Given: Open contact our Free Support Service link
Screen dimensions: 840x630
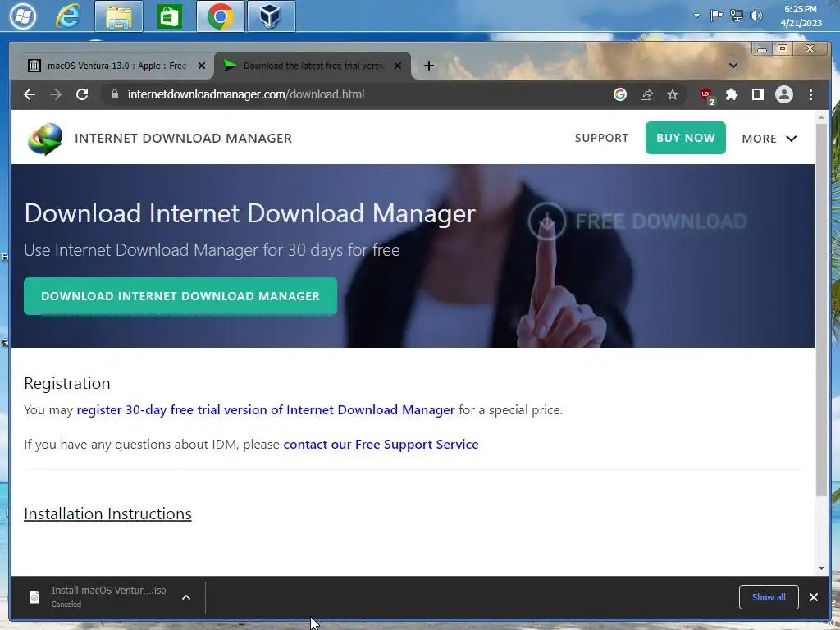Looking at the screenshot, I should click(x=381, y=444).
